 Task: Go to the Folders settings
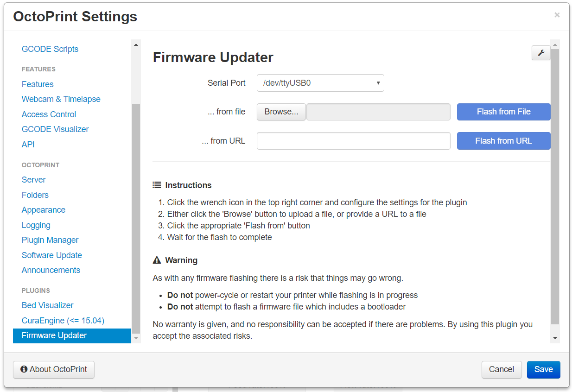[35, 195]
